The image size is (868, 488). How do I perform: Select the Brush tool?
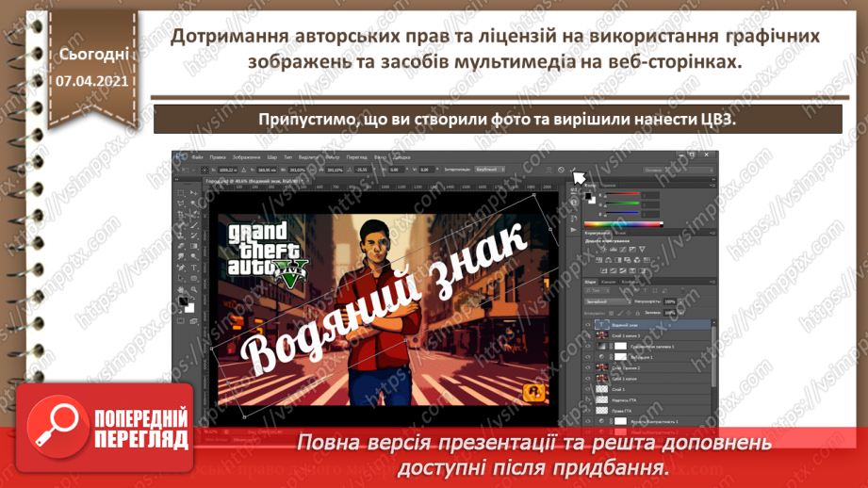(x=194, y=224)
